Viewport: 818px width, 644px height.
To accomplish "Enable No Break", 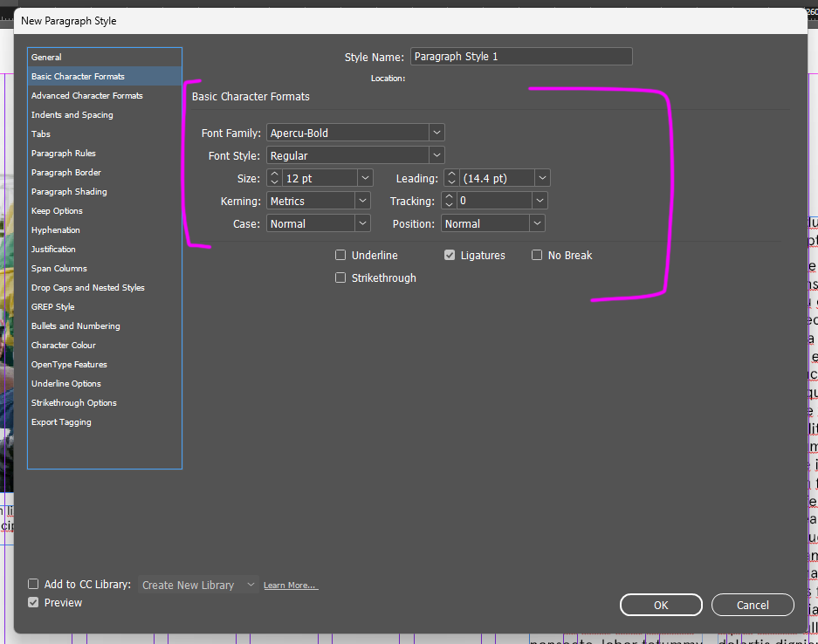I will tap(535, 255).
